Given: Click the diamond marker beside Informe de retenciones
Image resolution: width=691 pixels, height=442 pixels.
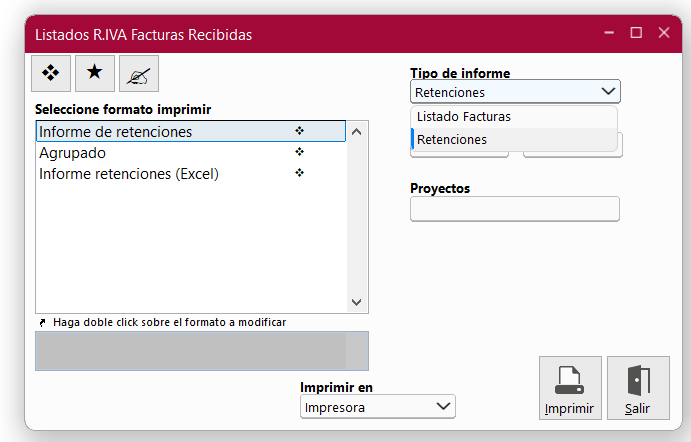Looking at the screenshot, I should pos(299,131).
